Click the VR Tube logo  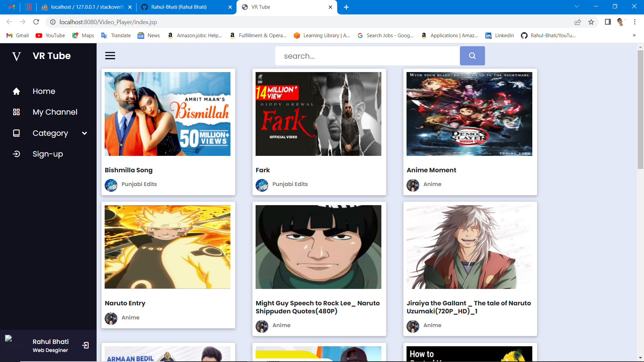pyautogui.click(x=16, y=56)
